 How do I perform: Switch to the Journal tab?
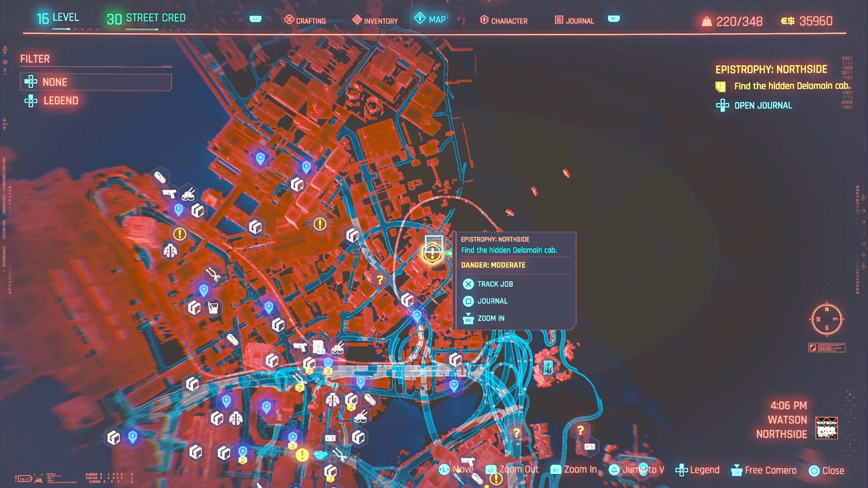(574, 20)
